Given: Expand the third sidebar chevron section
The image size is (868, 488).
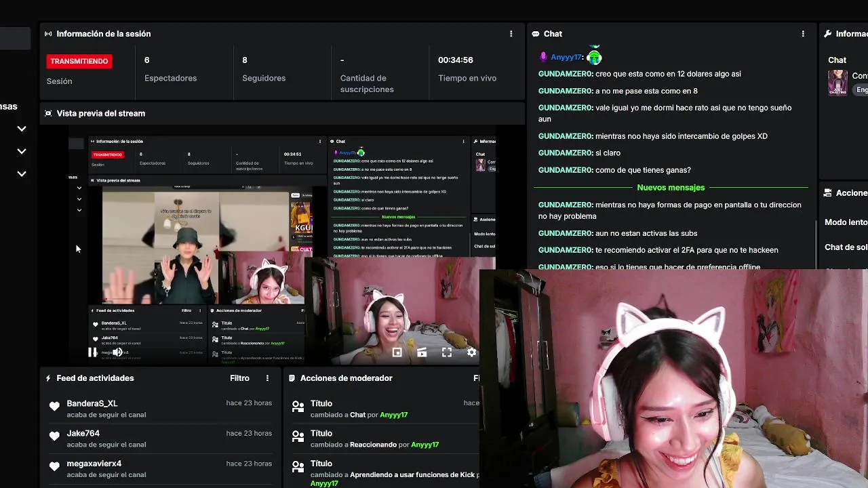Looking at the screenshot, I should [22, 174].
